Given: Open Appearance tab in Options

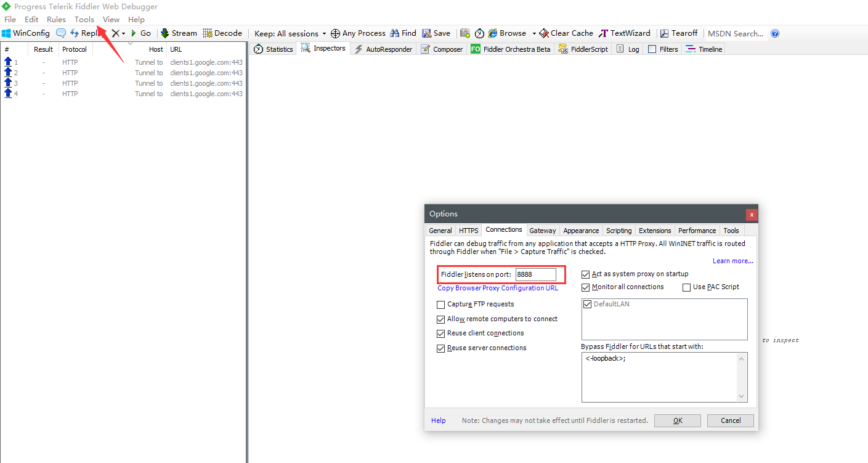Looking at the screenshot, I should pyautogui.click(x=581, y=231).
